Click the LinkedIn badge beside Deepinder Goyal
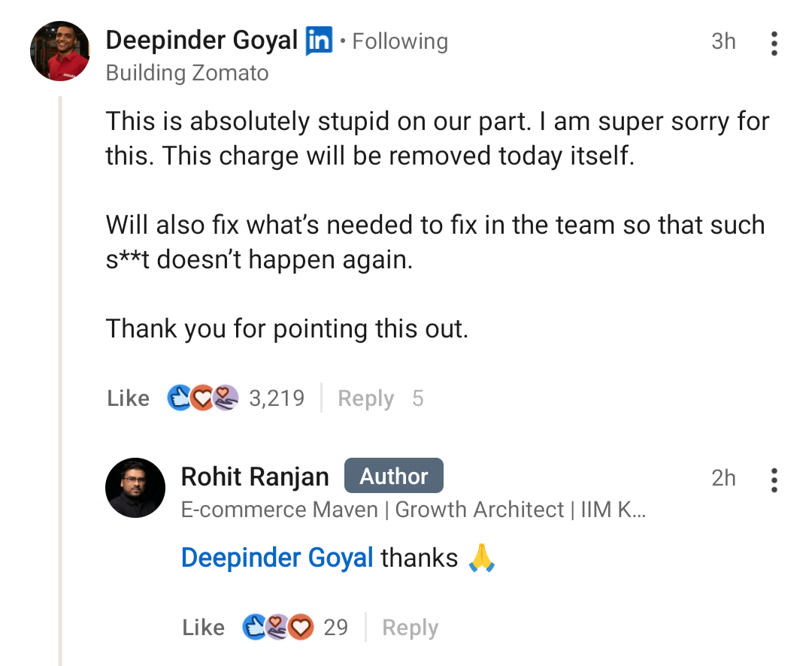This screenshot has height=666, width=812. (319, 41)
